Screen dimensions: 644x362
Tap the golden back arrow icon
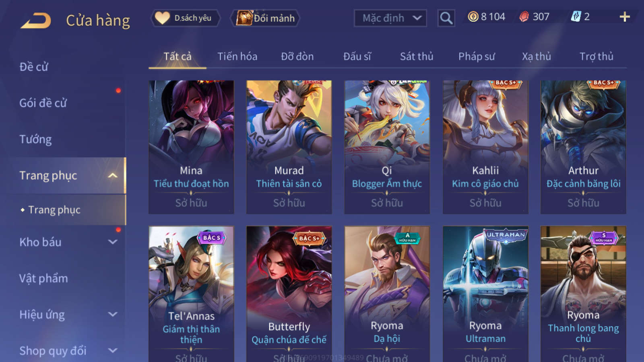(x=36, y=20)
